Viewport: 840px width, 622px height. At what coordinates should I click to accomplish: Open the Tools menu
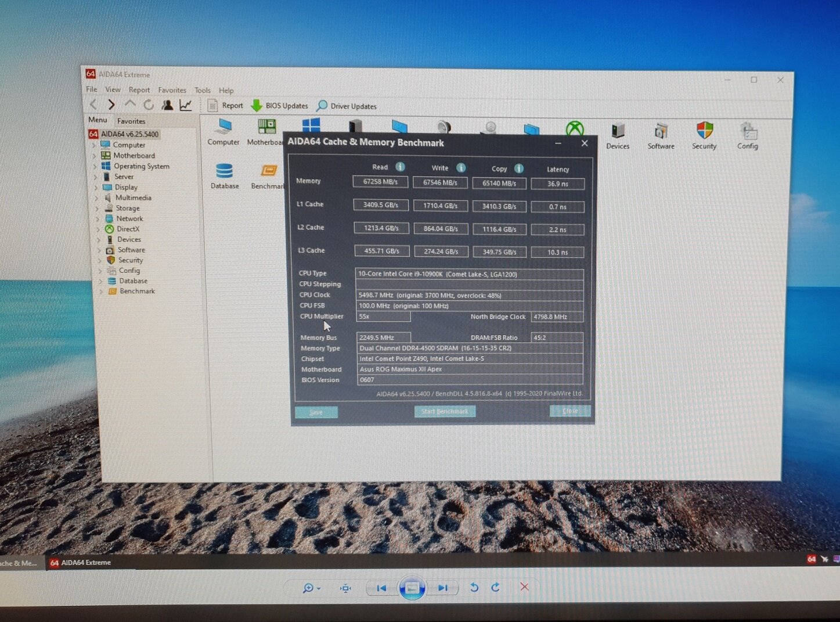(203, 91)
